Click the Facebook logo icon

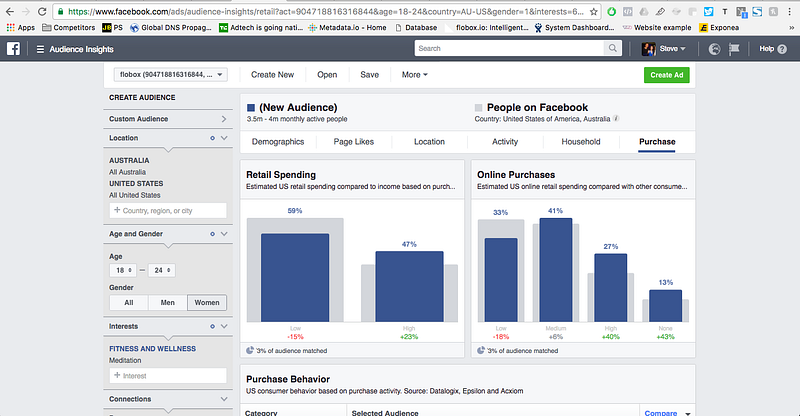pos(13,49)
